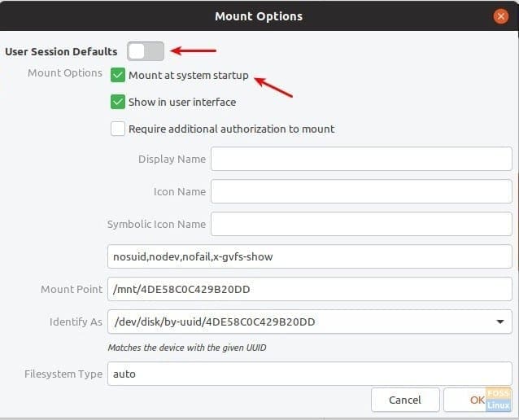This screenshot has width=519, height=420.
Task: Toggle the User Session Defaults switch
Action: pyautogui.click(x=146, y=51)
